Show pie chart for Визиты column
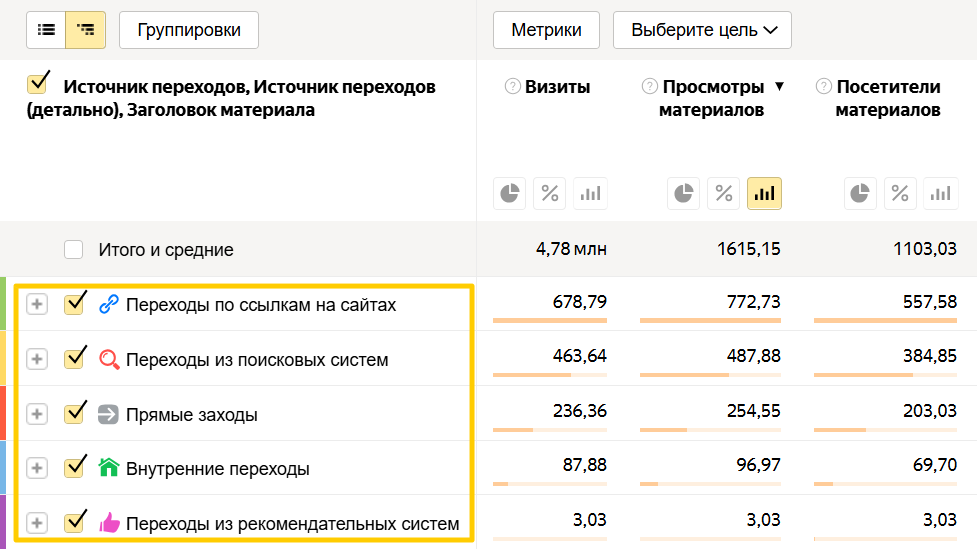The width and height of the screenshot is (977, 549). click(510, 193)
